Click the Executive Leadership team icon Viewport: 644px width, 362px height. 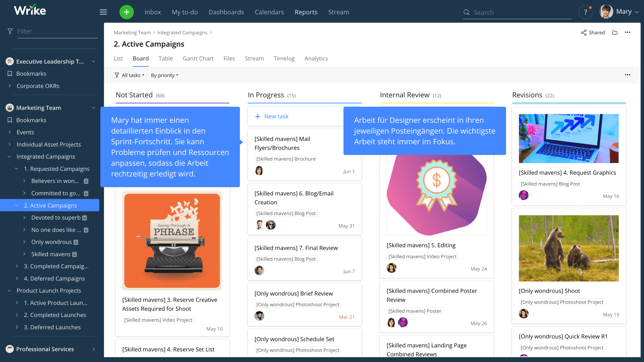click(x=10, y=61)
